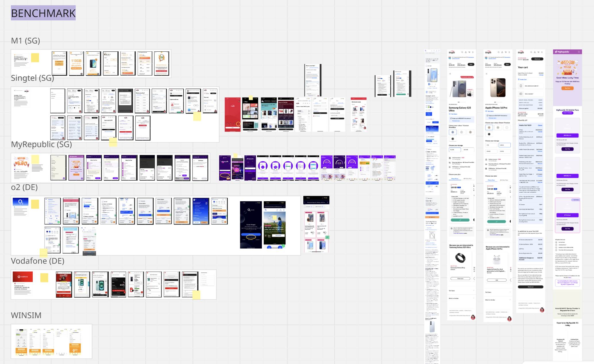Image resolution: width=594 pixels, height=364 pixels.
Task: Switch to SIM Only Plans tab on iPhone page
Action: 504,180
